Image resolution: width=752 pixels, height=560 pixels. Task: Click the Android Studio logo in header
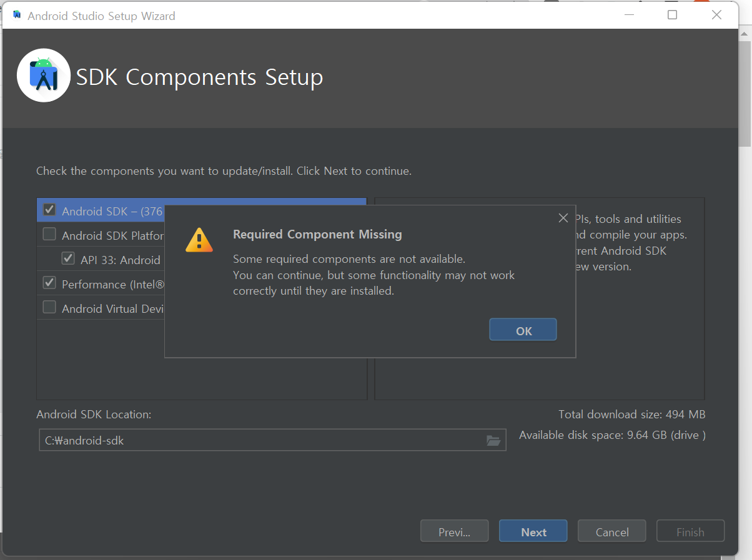[44, 76]
